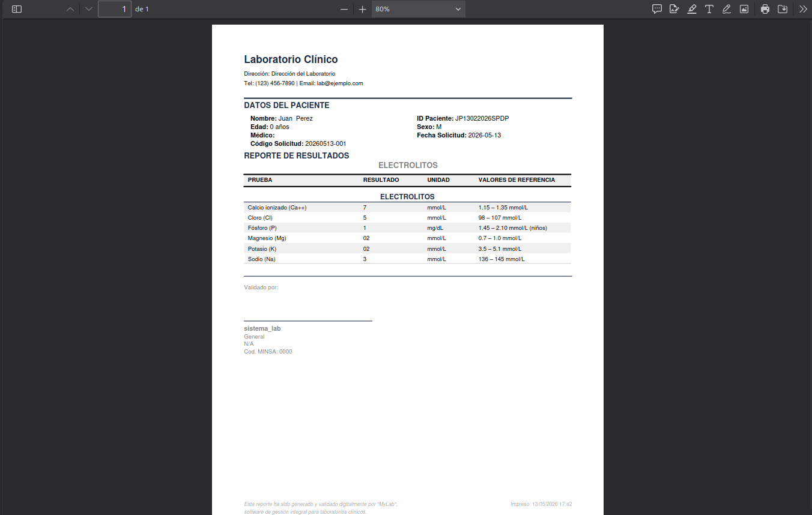Select the add text tool

click(709, 9)
